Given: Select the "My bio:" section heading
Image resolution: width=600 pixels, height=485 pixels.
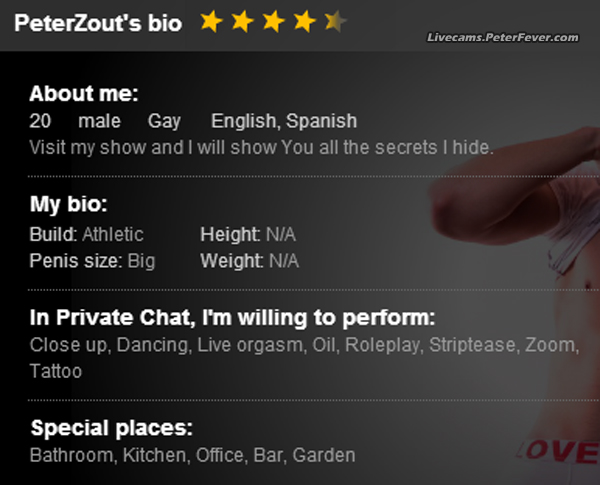Looking at the screenshot, I should pyautogui.click(x=68, y=205).
